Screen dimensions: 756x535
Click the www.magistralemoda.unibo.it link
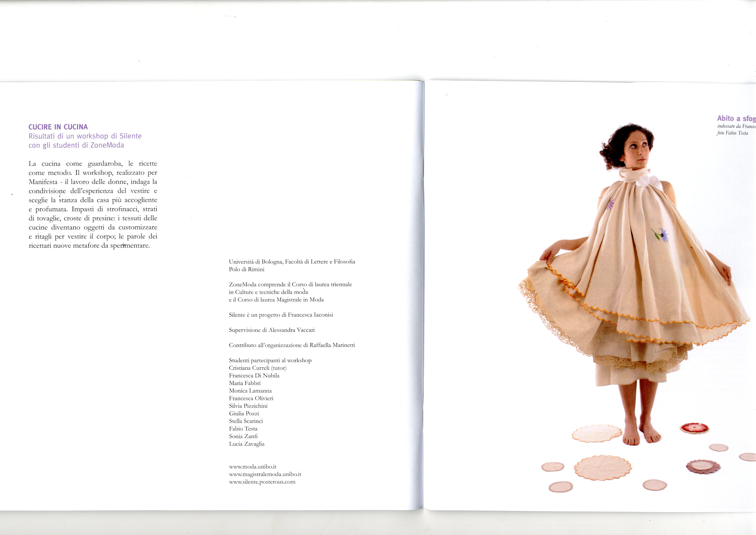coord(265,474)
